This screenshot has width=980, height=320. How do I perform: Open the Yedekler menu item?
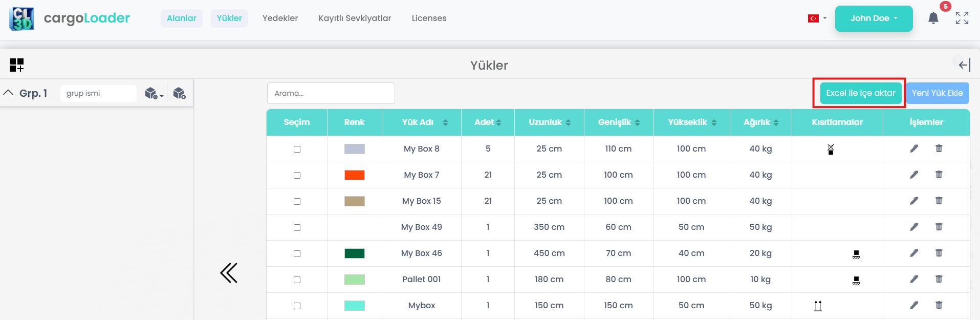tap(280, 18)
